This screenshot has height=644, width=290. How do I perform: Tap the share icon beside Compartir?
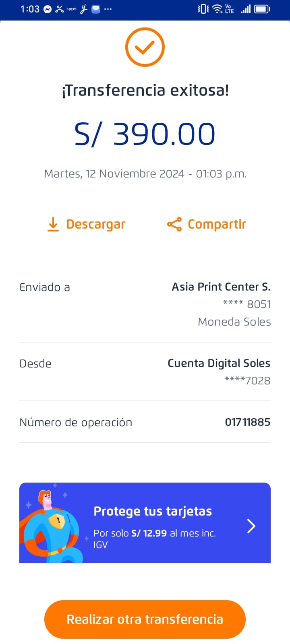point(174,224)
